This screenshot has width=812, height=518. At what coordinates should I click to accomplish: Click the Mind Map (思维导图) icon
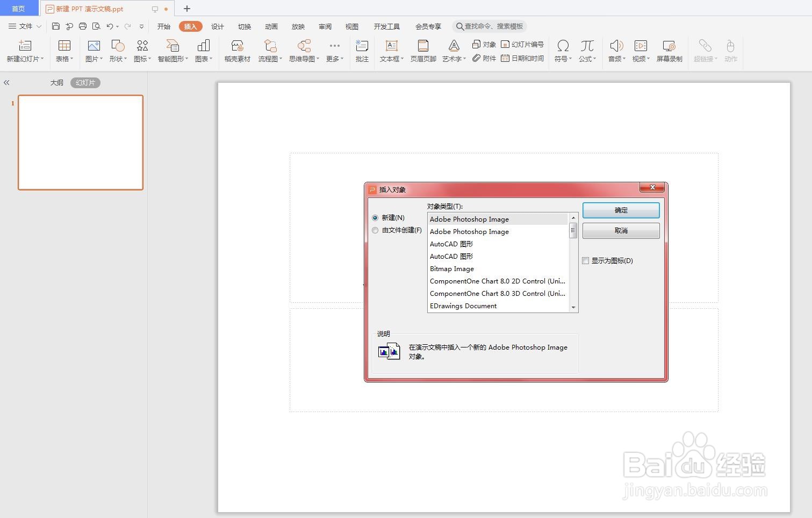point(304,46)
